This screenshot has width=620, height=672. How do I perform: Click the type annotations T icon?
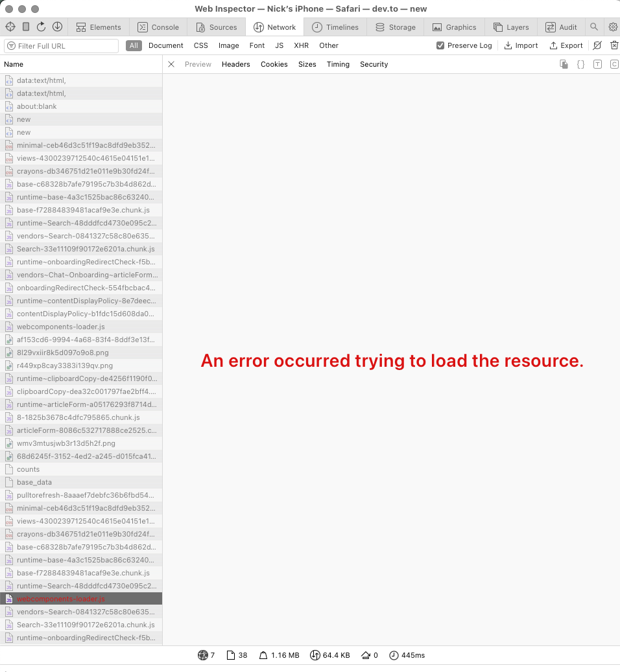597,64
